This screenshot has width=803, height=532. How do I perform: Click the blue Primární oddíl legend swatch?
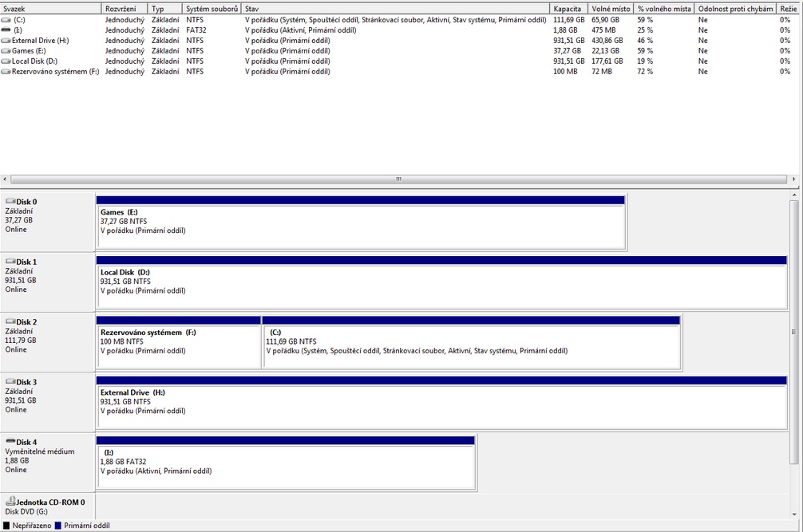click(x=57, y=526)
